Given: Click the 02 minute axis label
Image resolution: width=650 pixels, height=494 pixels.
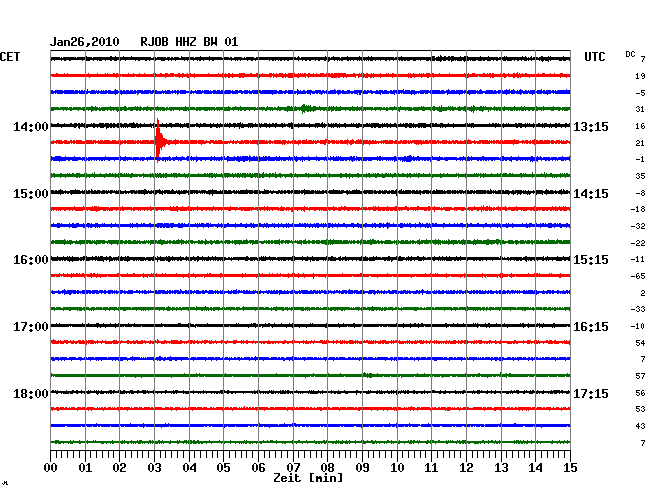Looking at the screenshot, I should coord(119,467).
